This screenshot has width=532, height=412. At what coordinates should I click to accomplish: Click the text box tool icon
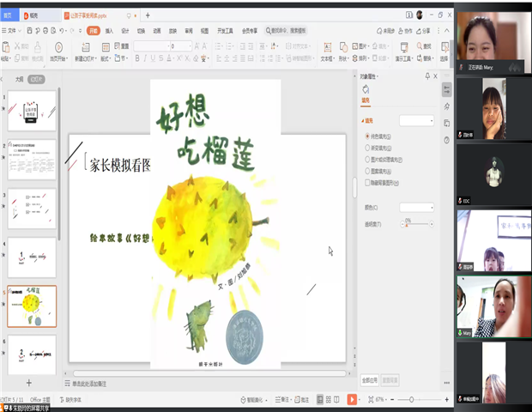pyautogui.click(x=327, y=47)
